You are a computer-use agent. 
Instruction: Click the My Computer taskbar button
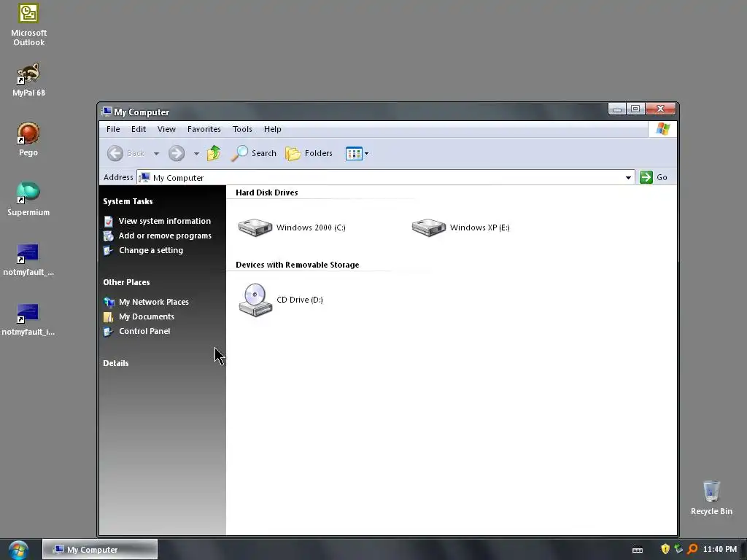tap(100, 550)
